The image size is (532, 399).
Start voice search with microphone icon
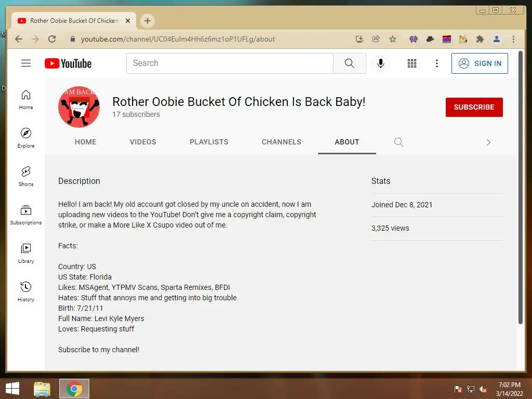(381, 63)
